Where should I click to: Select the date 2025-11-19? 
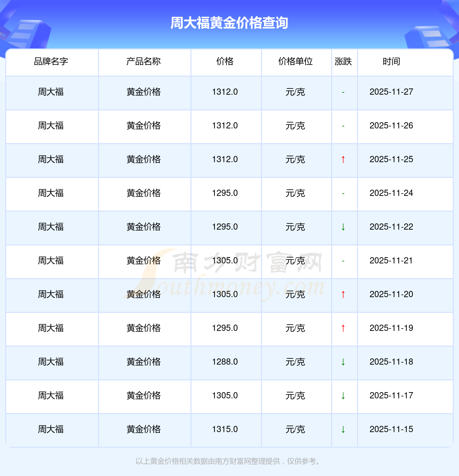(391, 328)
